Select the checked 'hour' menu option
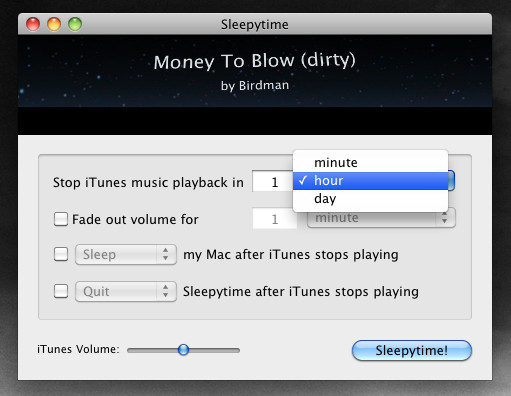 pos(370,181)
